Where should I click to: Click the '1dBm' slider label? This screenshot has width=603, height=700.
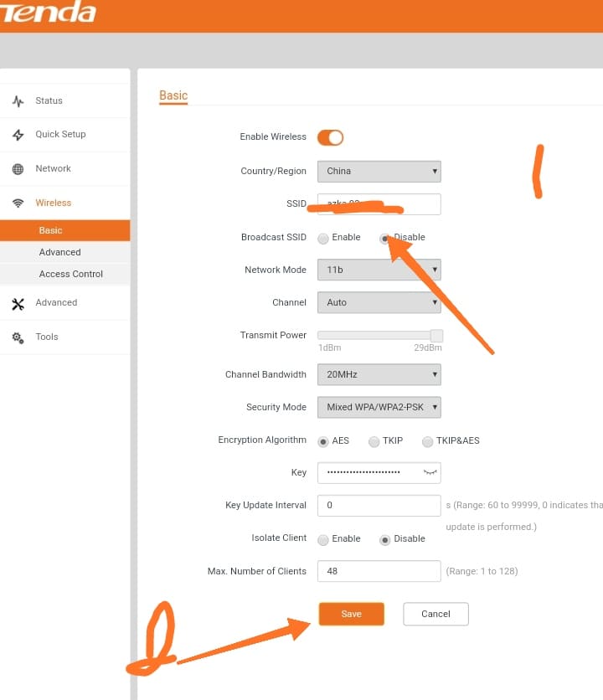pyautogui.click(x=330, y=347)
